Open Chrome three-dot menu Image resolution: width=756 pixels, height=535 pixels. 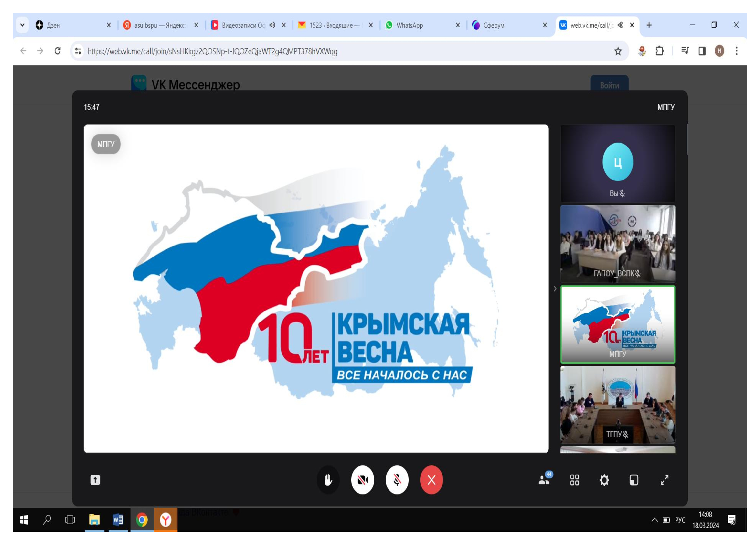point(737,51)
